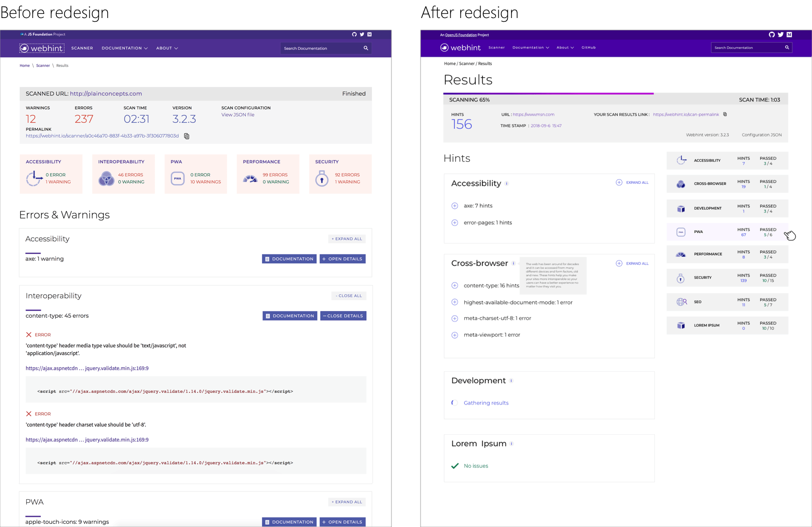Expand all in After redesign Accessibility section
Viewport: 812px width, 527px height.
point(632,182)
